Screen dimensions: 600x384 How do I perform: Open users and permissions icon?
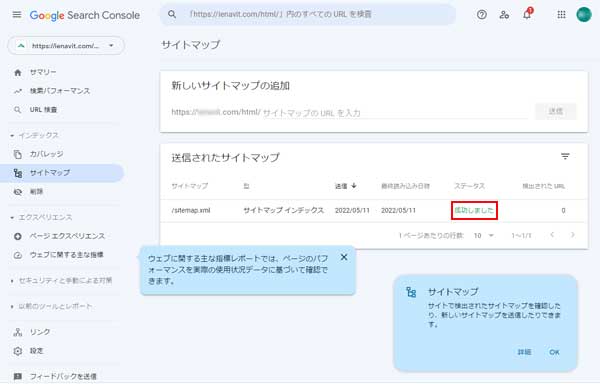[x=504, y=15]
